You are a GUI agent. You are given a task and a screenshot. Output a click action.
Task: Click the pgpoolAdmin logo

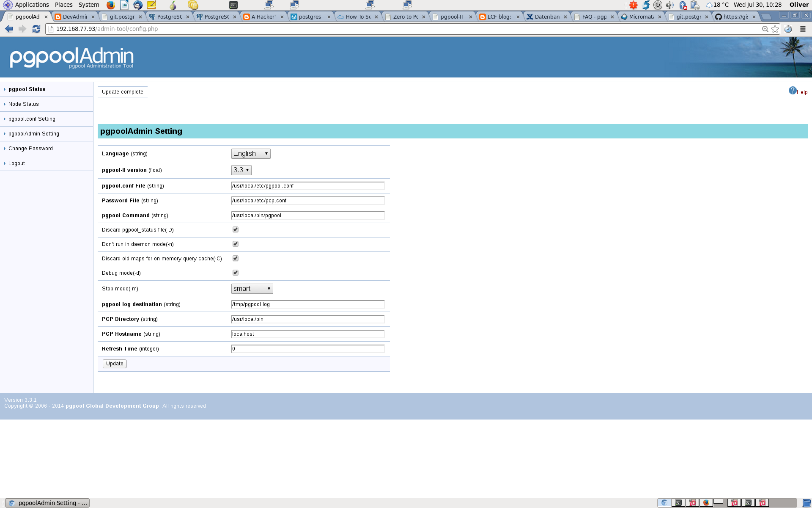pyautogui.click(x=71, y=57)
